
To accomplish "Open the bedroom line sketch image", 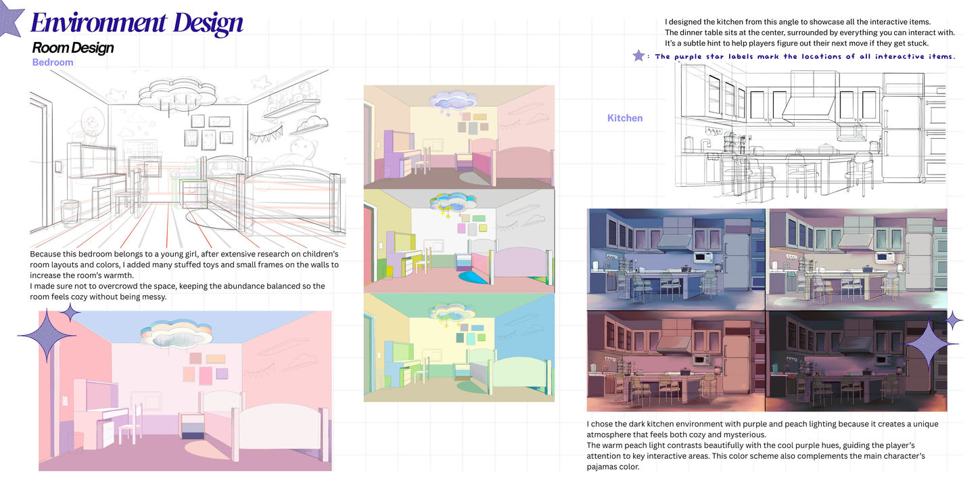I will pos(188,158).
